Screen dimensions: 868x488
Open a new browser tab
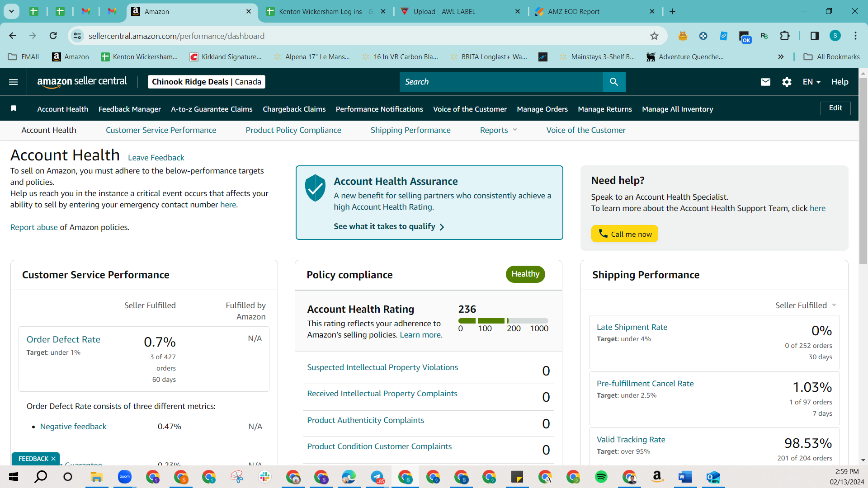tap(672, 11)
